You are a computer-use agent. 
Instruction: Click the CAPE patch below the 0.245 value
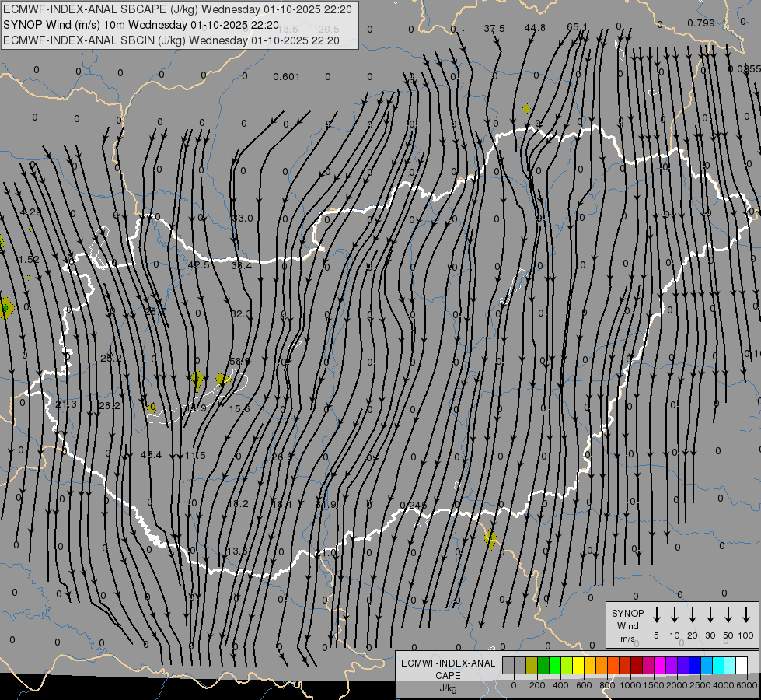click(x=490, y=537)
